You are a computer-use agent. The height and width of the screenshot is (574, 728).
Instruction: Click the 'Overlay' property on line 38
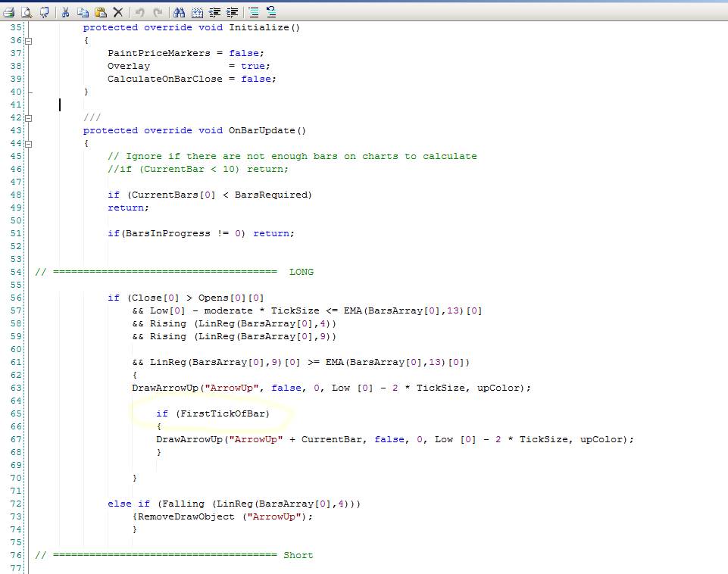129,66
